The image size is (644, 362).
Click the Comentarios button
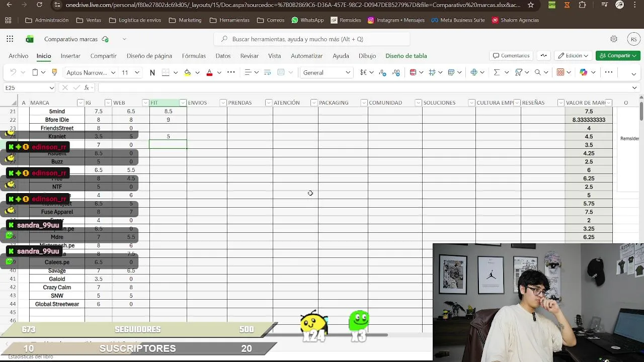[x=511, y=56]
